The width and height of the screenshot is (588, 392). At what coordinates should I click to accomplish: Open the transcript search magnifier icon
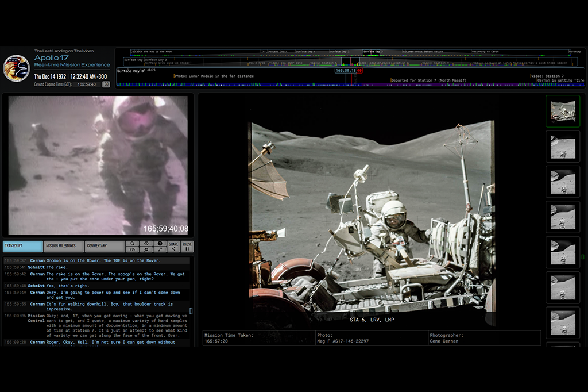(x=133, y=244)
